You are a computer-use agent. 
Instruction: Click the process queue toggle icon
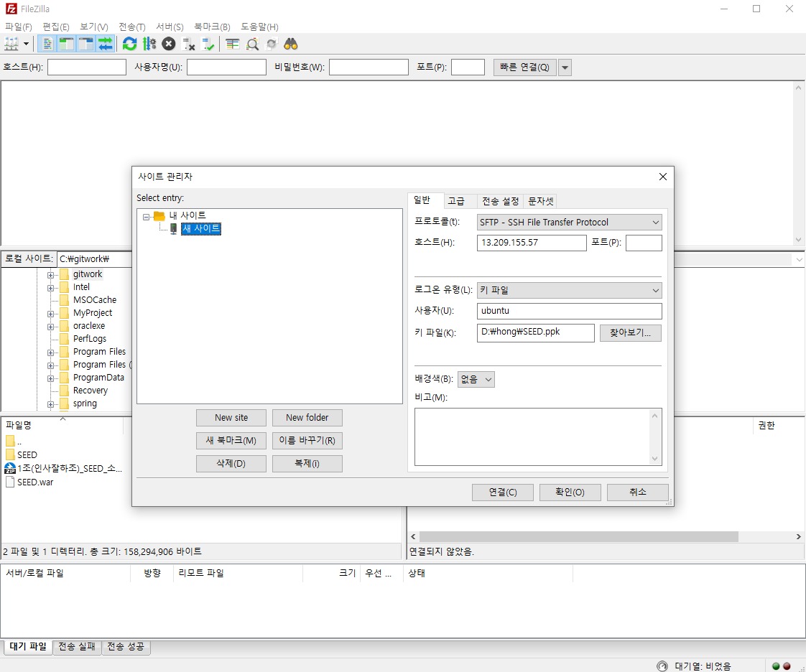(149, 45)
